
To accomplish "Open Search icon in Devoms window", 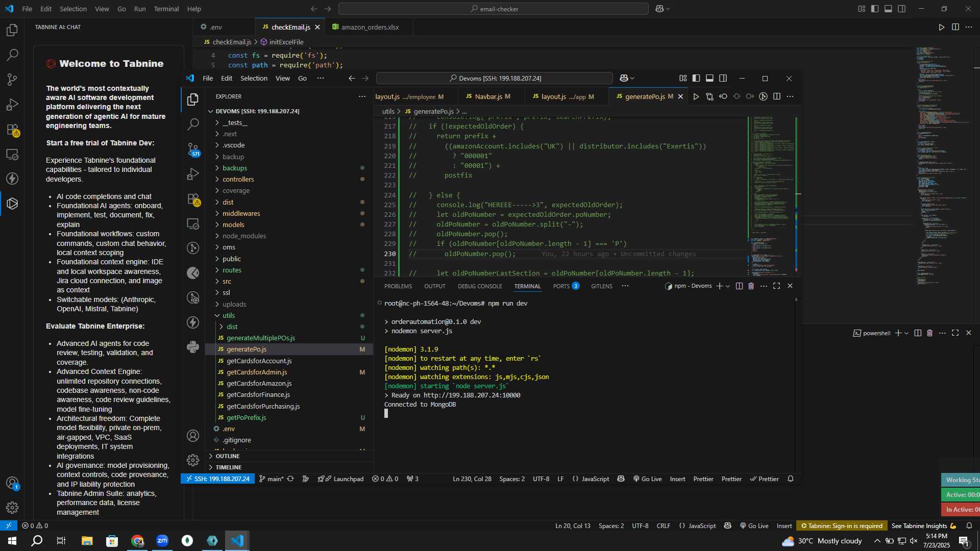I will (193, 124).
